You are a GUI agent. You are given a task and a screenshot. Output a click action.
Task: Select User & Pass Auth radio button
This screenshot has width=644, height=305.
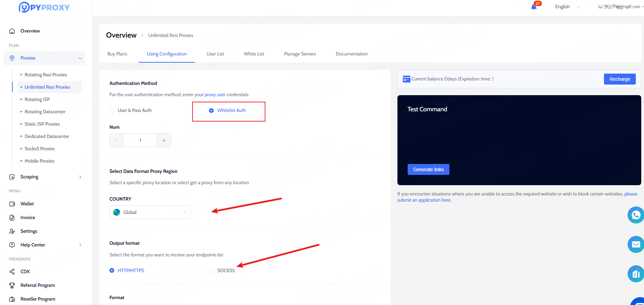pyautogui.click(x=112, y=111)
